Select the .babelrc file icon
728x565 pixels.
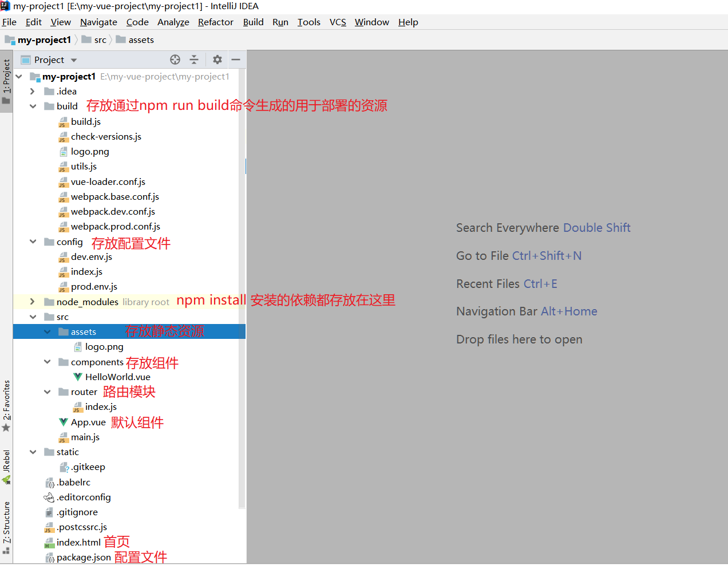pos(49,483)
